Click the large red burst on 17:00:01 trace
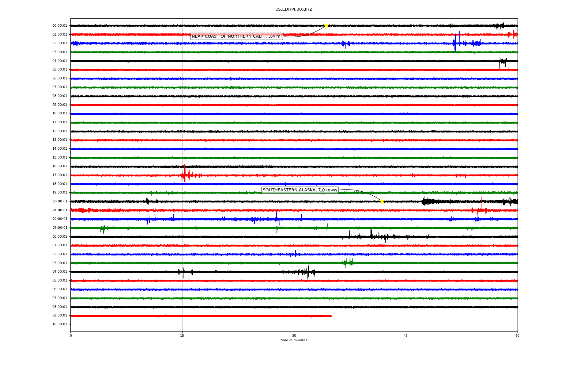Screen dimensions: 588x368 (185, 175)
